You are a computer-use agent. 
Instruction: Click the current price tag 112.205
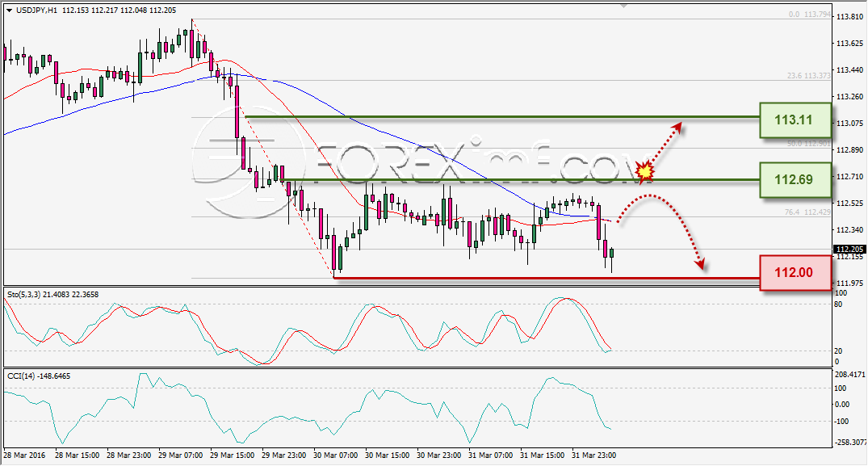pyautogui.click(x=849, y=250)
